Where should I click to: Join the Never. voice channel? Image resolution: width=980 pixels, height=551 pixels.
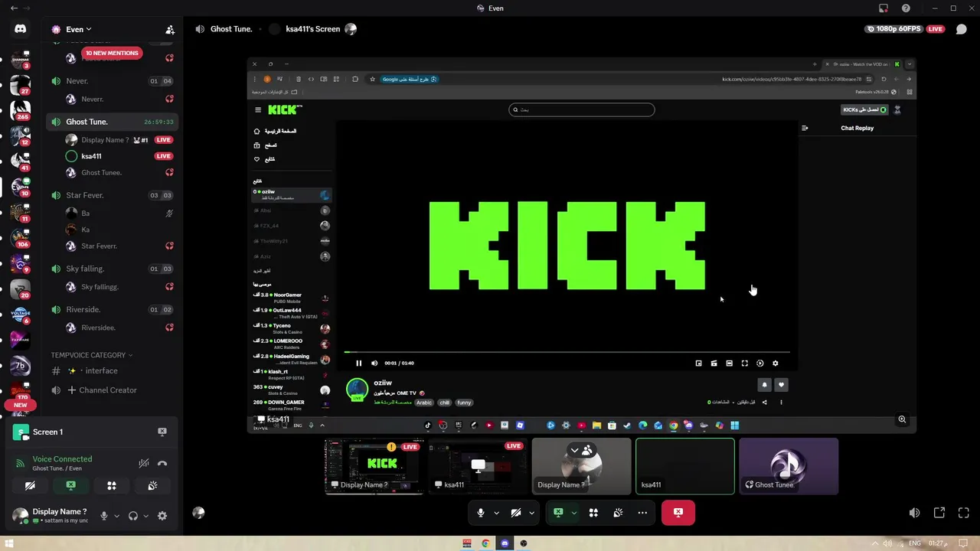[112, 81]
